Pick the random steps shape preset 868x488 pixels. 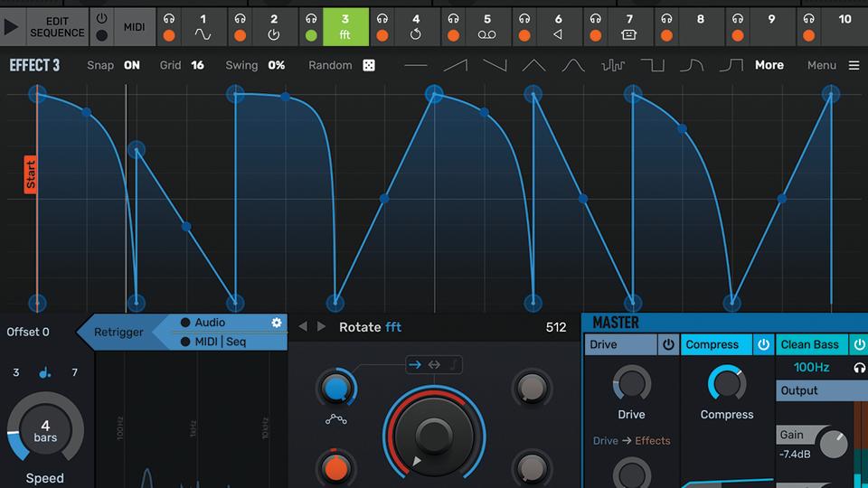pyautogui.click(x=613, y=66)
